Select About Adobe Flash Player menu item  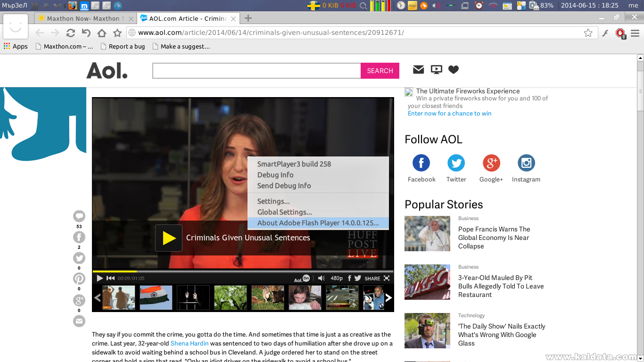[x=318, y=223]
